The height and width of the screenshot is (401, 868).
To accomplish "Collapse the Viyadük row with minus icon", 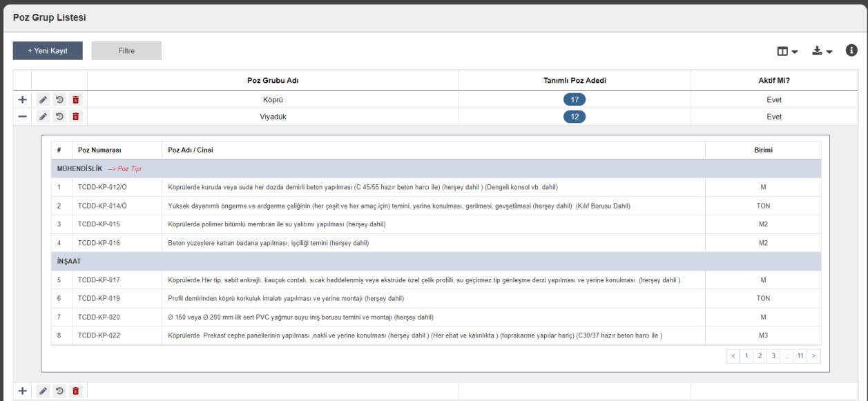I will point(22,117).
